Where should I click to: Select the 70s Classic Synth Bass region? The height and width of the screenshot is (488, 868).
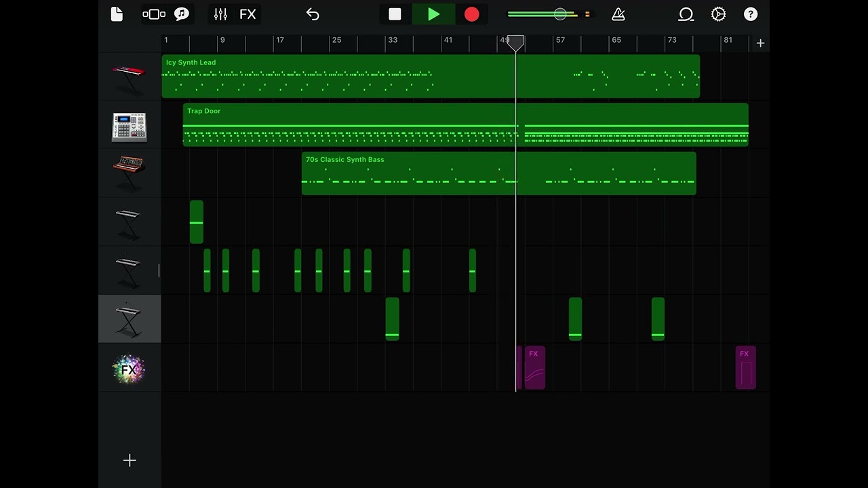coord(499,174)
